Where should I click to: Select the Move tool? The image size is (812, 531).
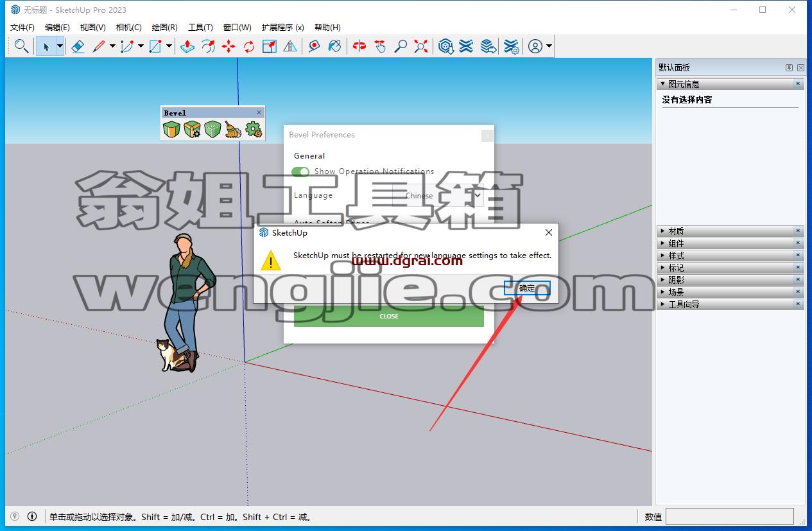(x=229, y=46)
